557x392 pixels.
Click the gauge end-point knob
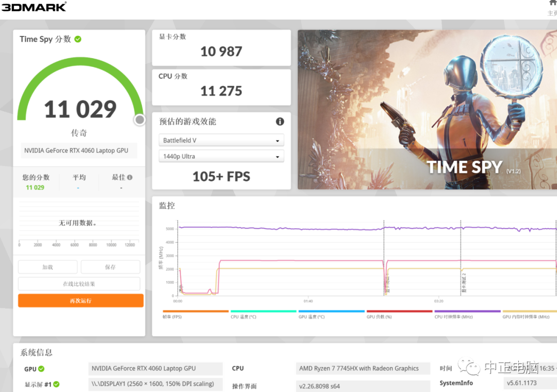[140, 120]
